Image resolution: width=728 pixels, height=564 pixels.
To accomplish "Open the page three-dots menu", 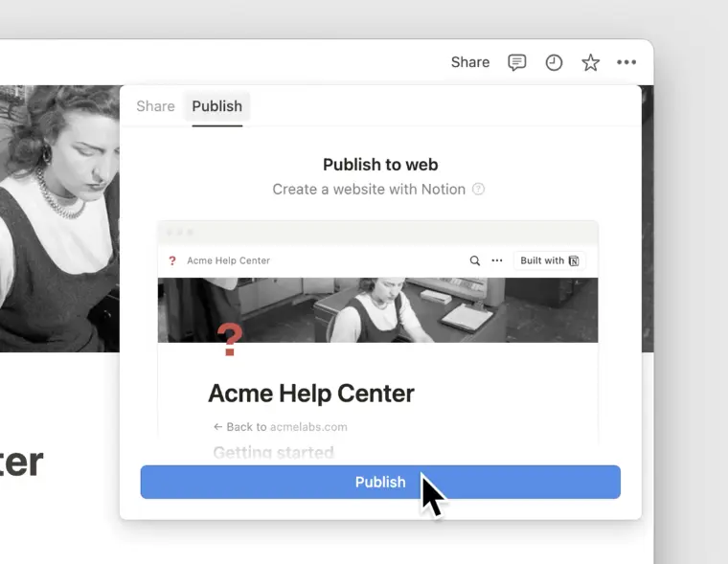I will pyautogui.click(x=626, y=62).
